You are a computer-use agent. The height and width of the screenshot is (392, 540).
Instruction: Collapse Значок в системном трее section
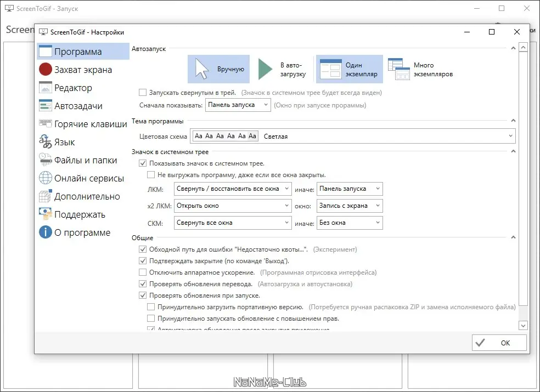[x=513, y=151]
